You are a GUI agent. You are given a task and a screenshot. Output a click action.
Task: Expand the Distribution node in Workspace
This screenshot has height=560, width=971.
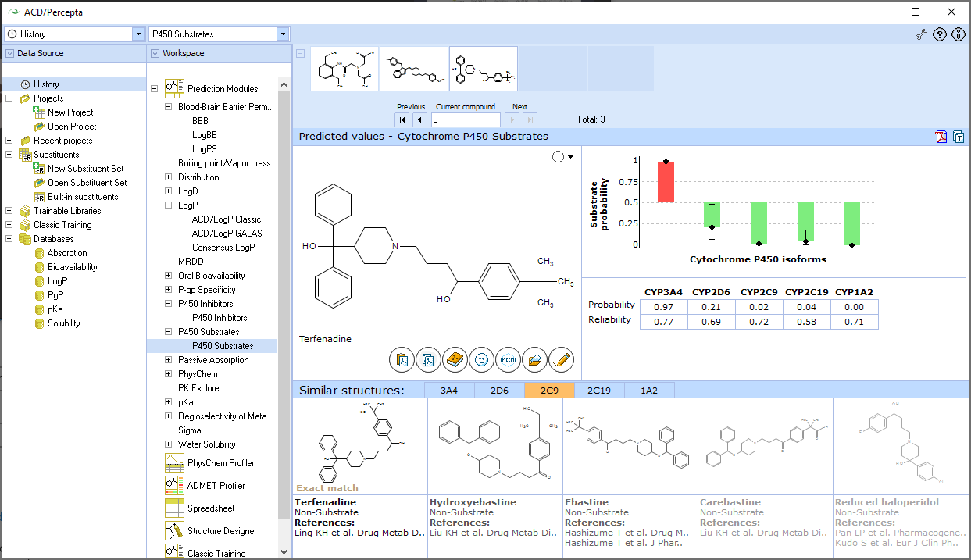pyautogui.click(x=168, y=177)
